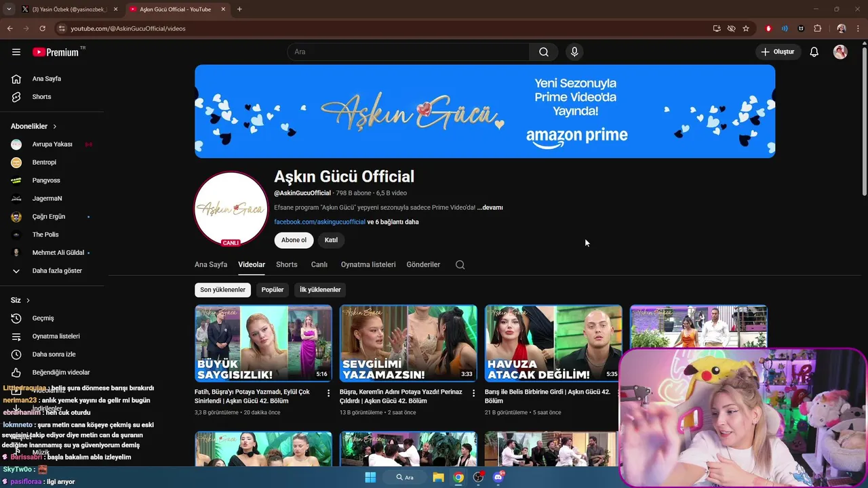868x488 pixels.
Task: Switch to the Canlı tab
Action: click(319, 264)
